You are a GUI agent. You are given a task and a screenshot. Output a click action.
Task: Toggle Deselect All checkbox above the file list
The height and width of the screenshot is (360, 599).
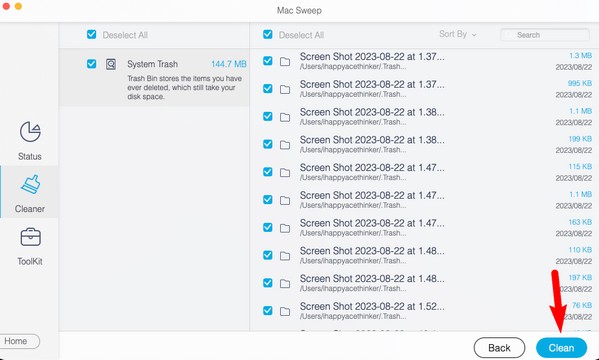pos(268,34)
